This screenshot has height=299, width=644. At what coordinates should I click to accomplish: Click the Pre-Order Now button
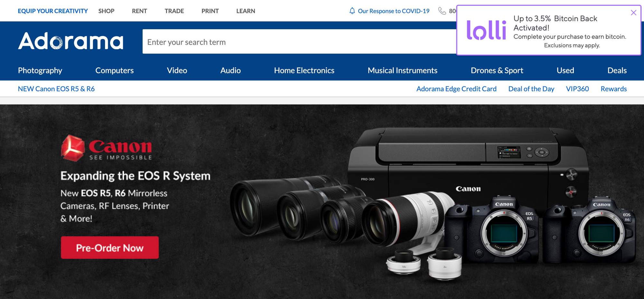click(x=110, y=248)
